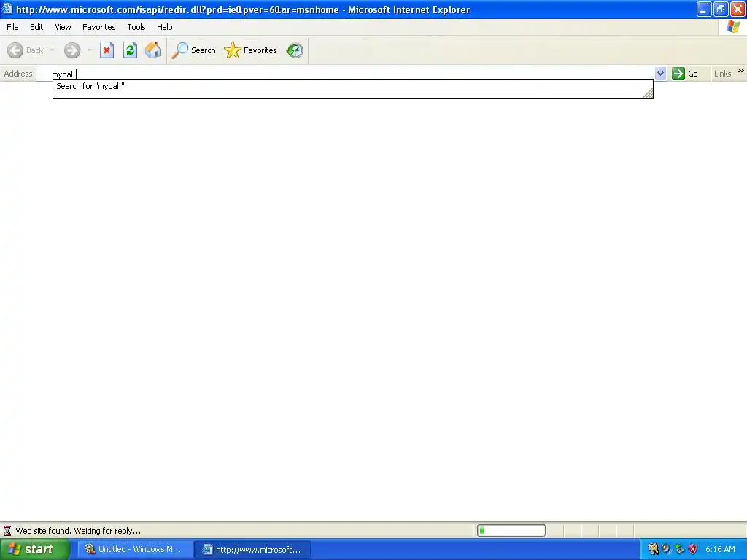Click the page loading progress bar
The height and width of the screenshot is (560, 747).
click(511, 531)
